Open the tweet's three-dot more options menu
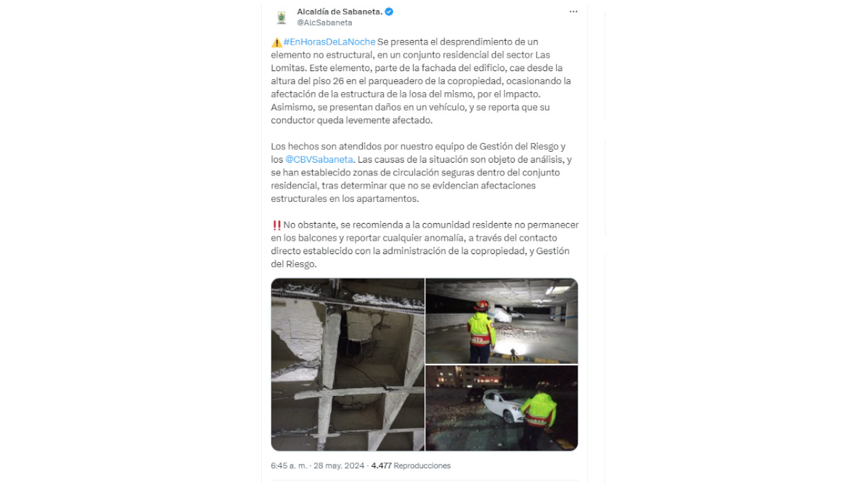Viewport: 868px width, 488px height. (x=573, y=12)
